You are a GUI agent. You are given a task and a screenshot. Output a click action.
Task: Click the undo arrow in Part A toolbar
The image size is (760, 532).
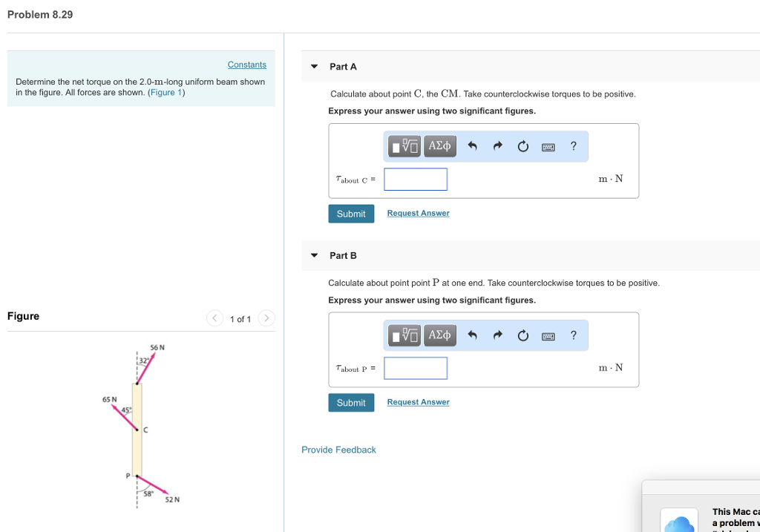pos(472,146)
